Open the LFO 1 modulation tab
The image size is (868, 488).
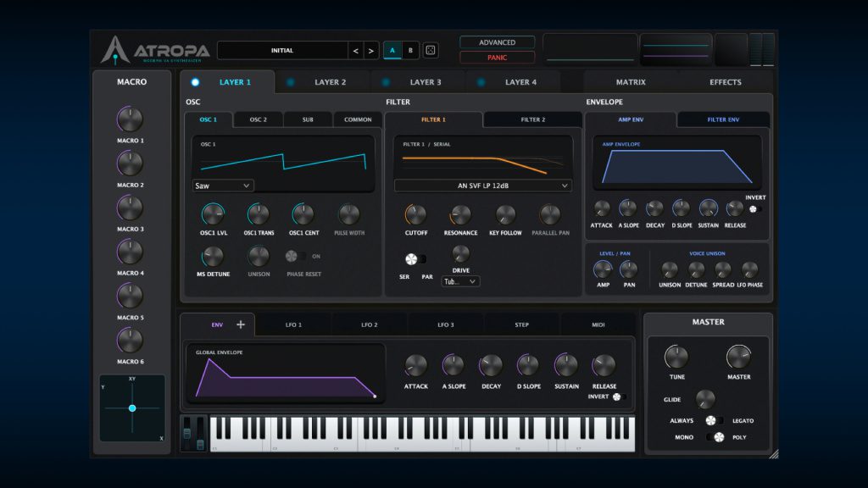point(293,324)
